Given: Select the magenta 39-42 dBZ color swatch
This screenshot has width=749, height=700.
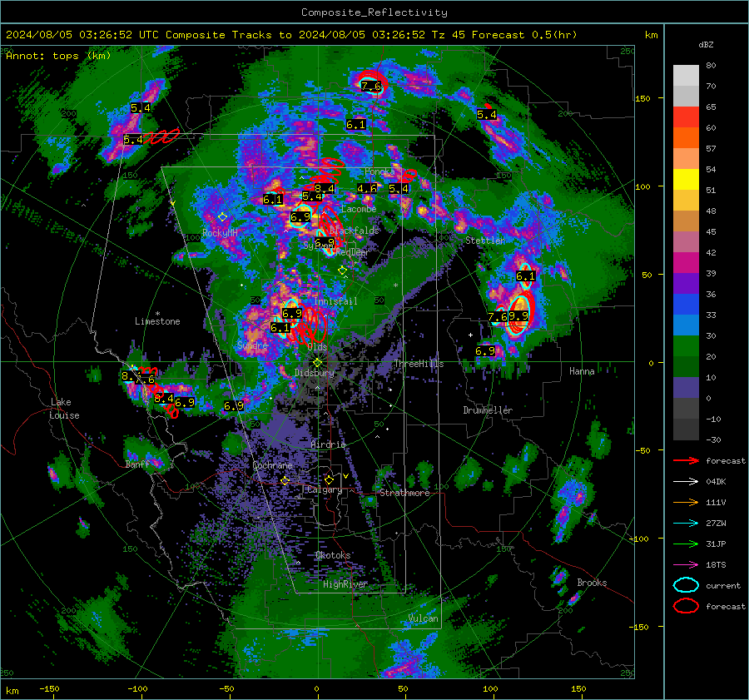Looking at the screenshot, I should click(686, 263).
